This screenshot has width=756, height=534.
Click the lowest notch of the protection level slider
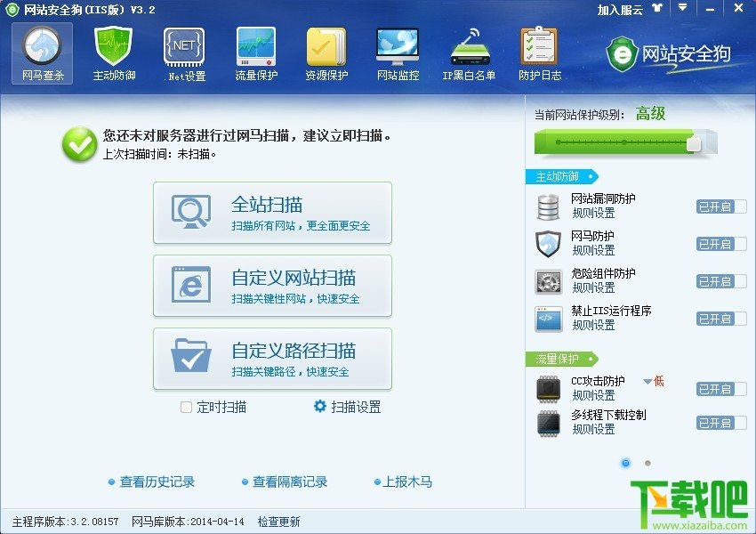click(x=559, y=142)
